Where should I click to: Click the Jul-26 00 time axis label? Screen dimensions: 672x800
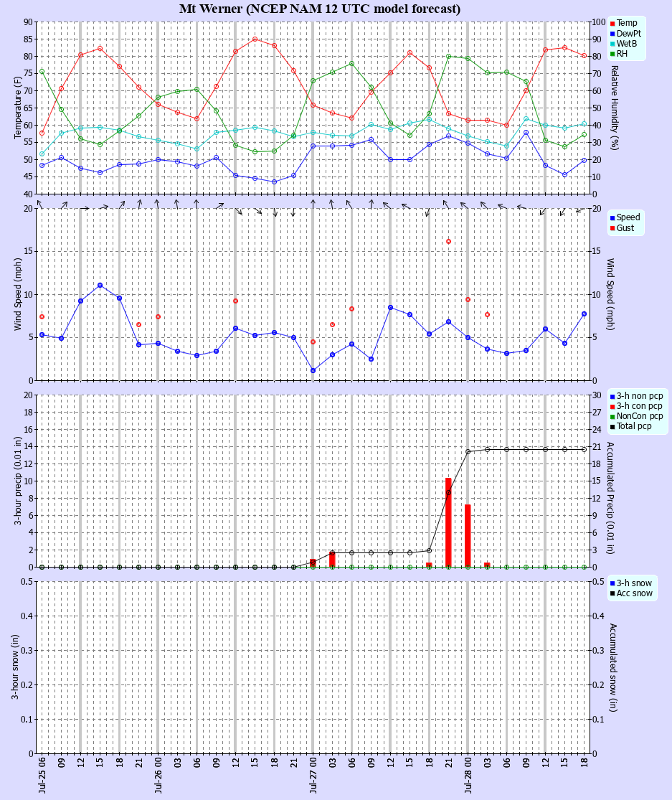(x=158, y=775)
